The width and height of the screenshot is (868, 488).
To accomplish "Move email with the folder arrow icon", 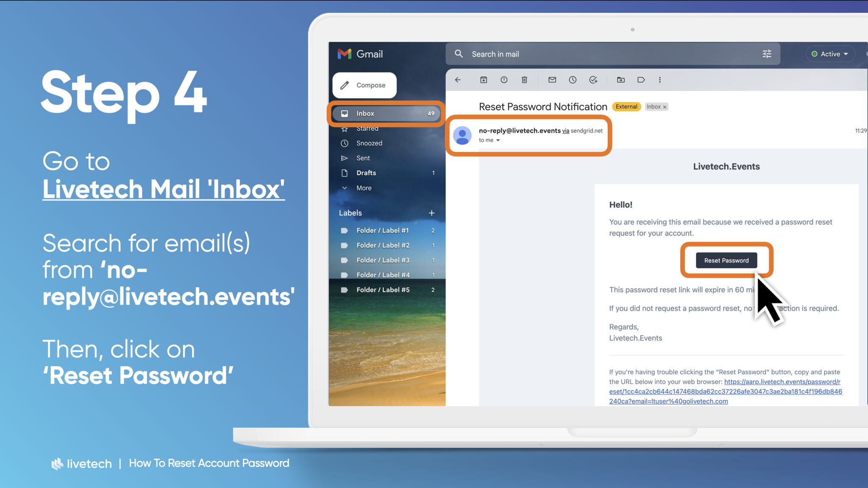I will click(621, 80).
